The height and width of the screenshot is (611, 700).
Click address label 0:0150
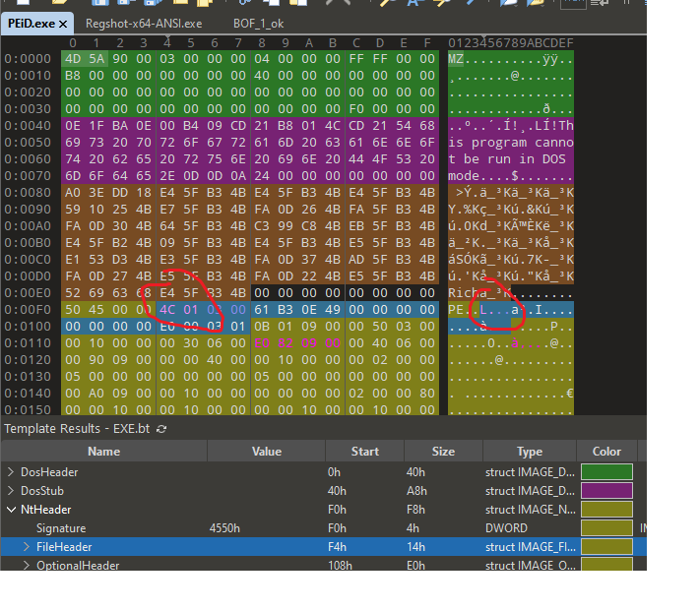pos(28,409)
